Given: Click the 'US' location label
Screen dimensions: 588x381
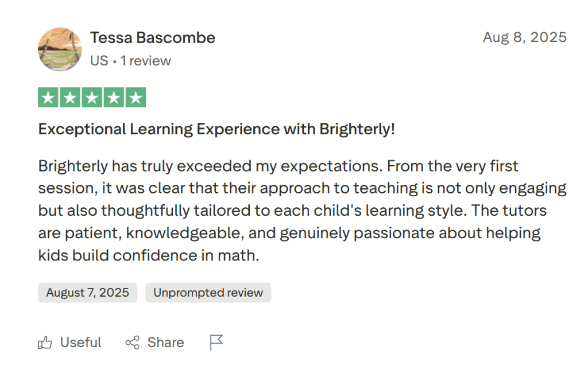Looking at the screenshot, I should coord(100,60).
